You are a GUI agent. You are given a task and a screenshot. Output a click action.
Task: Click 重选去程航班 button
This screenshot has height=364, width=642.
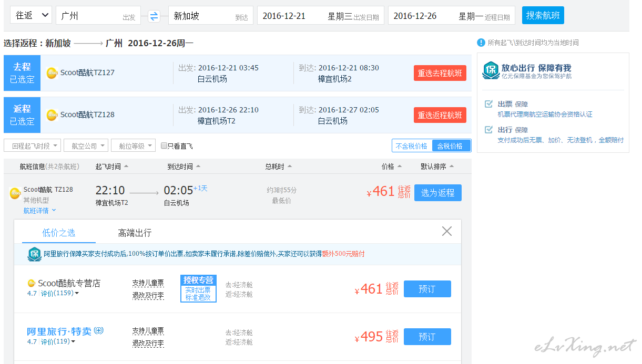440,73
